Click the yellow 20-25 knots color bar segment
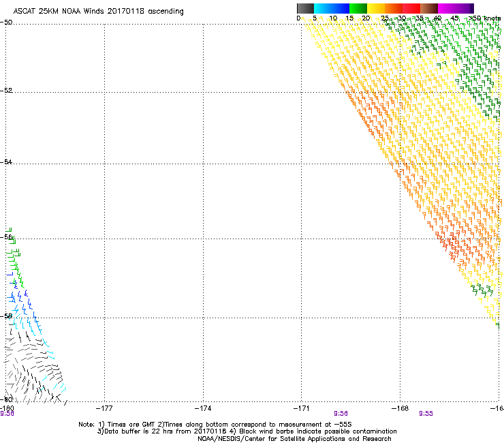The height and width of the screenshot is (443, 504). click(376, 8)
